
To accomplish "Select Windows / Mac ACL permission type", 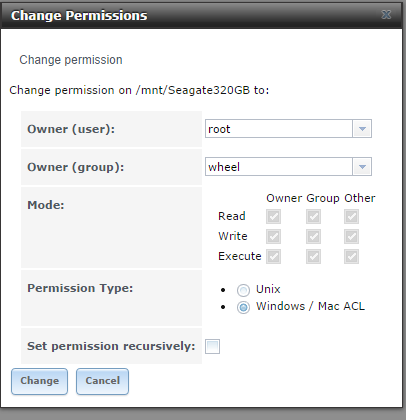I will tap(243, 307).
